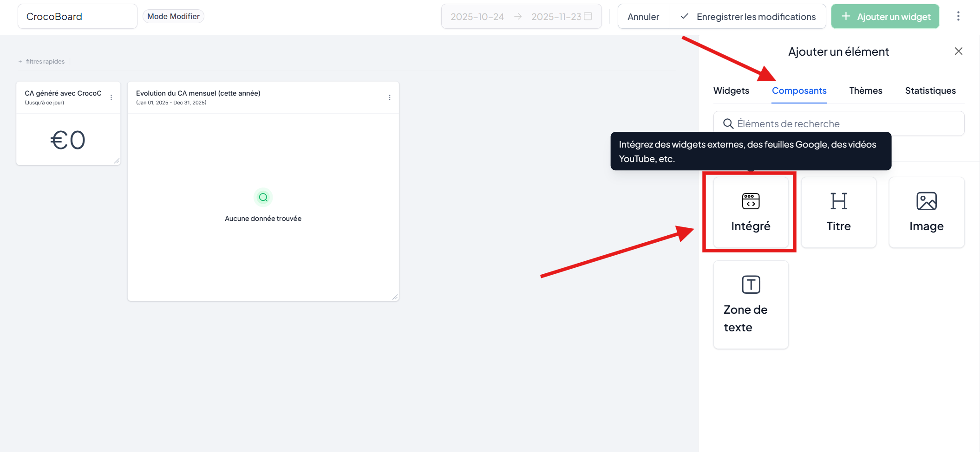Viewport: 980px width, 452px height.
Task: Select the Composants tab
Action: pos(799,90)
